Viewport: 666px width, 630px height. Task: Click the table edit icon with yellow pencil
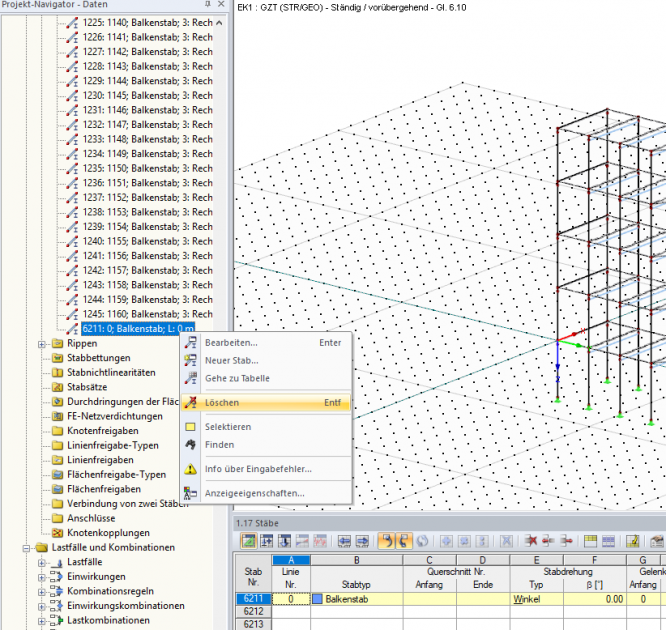[632, 541]
